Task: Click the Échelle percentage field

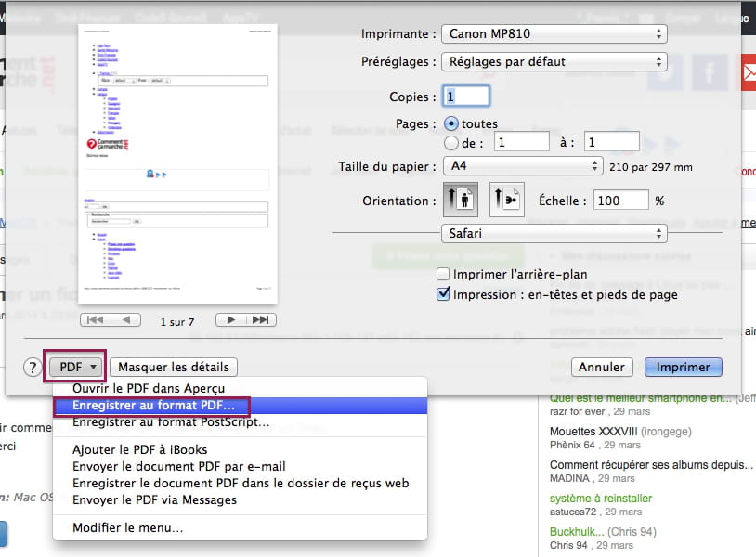Action: (x=621, y=200)
